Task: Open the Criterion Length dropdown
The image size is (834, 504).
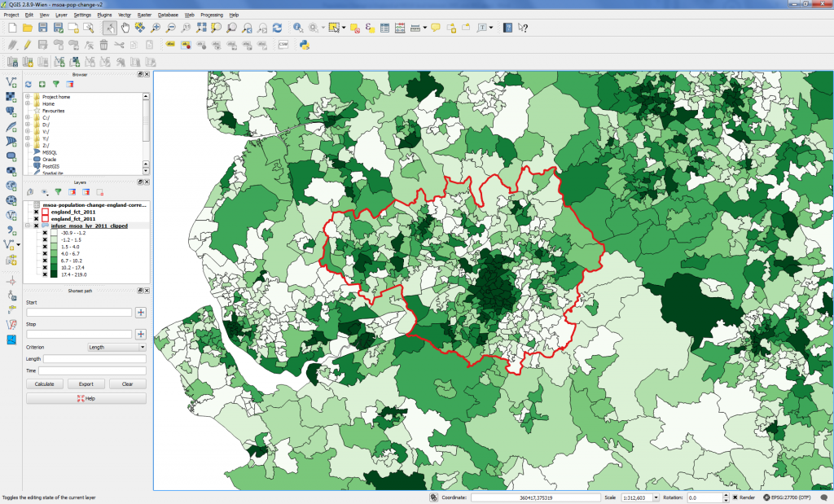Action: point(116,347)
